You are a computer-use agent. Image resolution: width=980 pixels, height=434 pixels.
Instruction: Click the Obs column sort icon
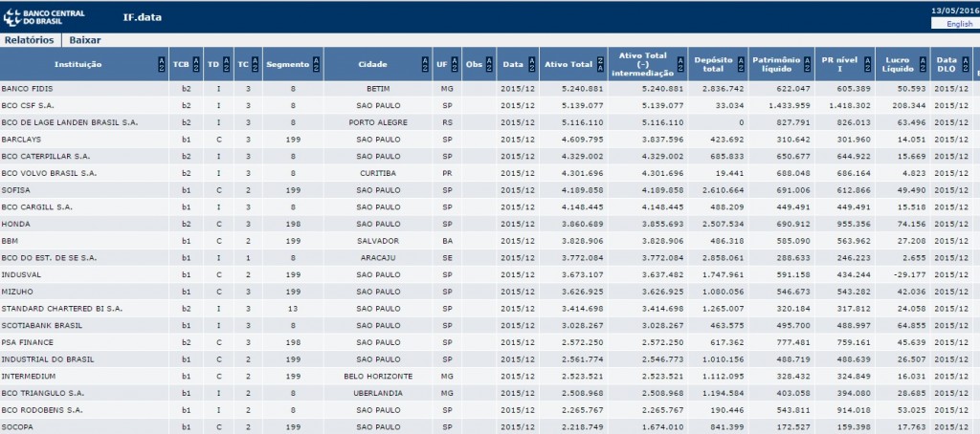click(x=489, y=65)
